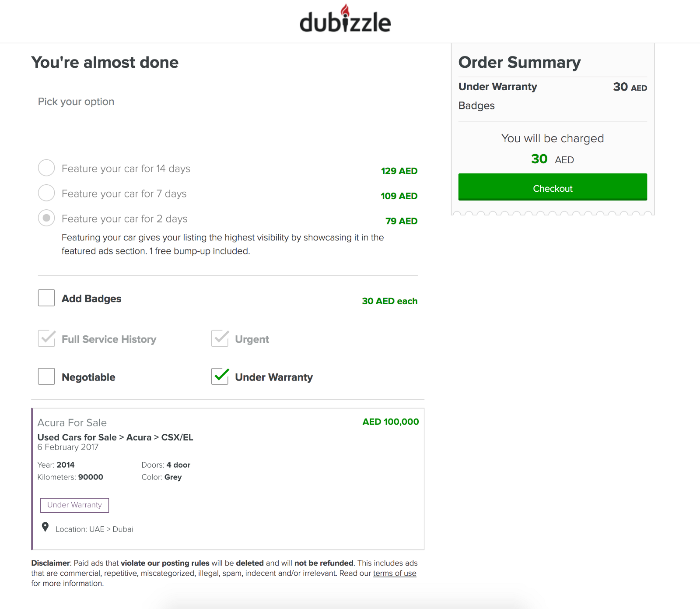Click the Order Summary Under Warranty line item
The height and width of the screenshot is (609, 700).
pyautogui.click(x=497, y=87)
